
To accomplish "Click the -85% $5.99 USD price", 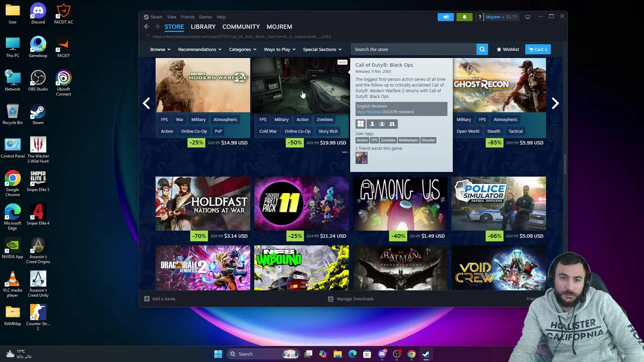I will (516, 143).
